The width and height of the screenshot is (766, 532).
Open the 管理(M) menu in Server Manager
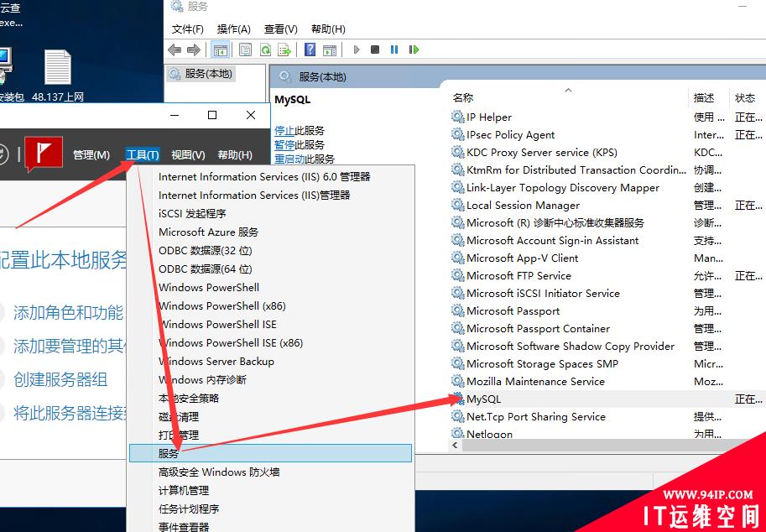coord(91,155)
